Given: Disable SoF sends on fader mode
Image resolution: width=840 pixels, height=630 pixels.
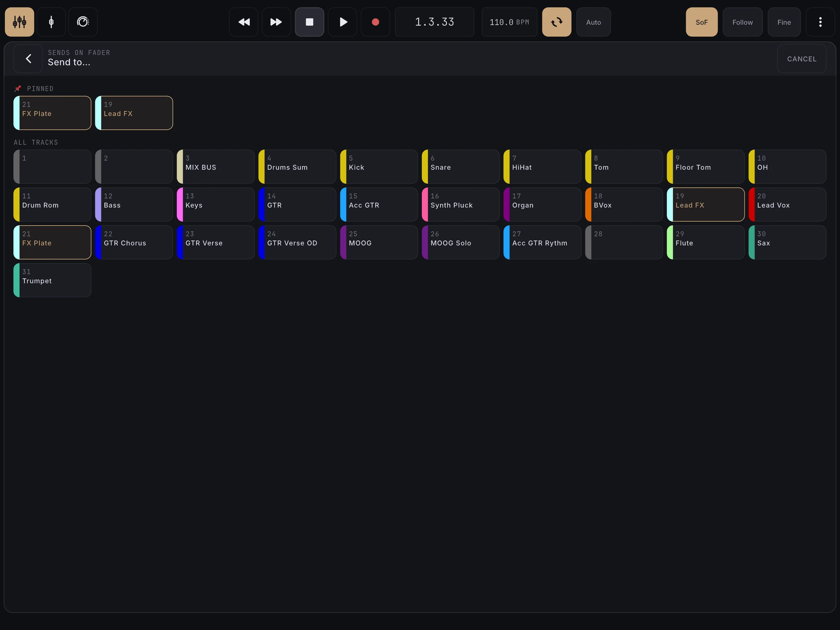Looking at the screenshot, I should click(702, 22).
